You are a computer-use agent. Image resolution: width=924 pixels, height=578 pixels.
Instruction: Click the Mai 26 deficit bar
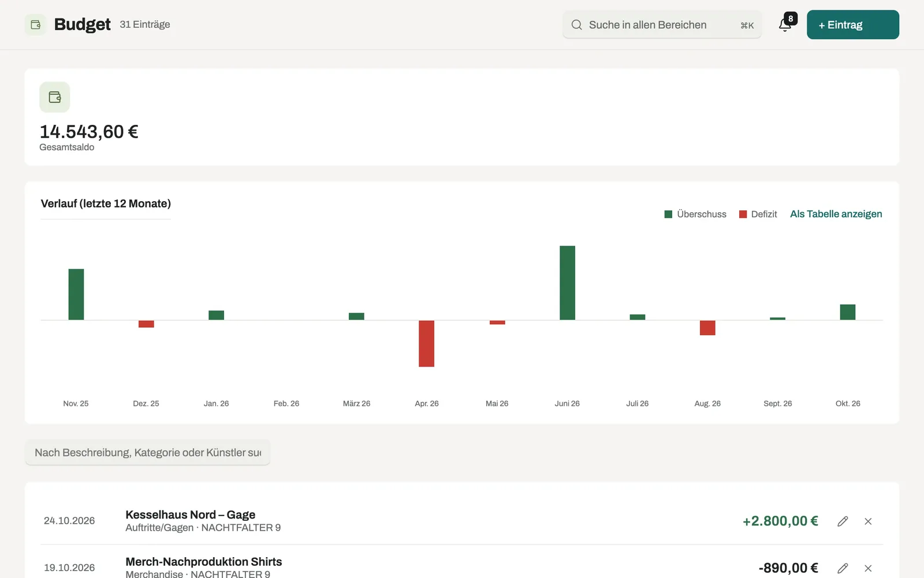pos(497,323)
